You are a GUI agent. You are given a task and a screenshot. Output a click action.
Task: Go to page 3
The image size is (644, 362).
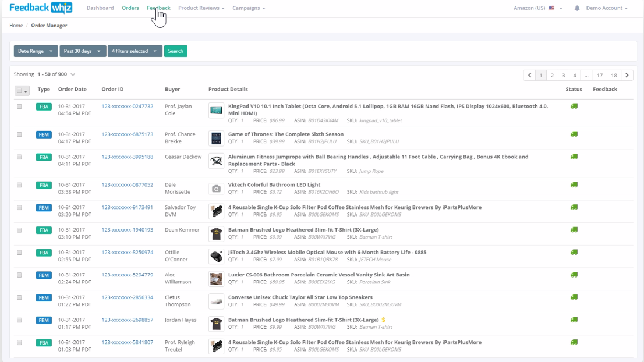pos(564,75)
